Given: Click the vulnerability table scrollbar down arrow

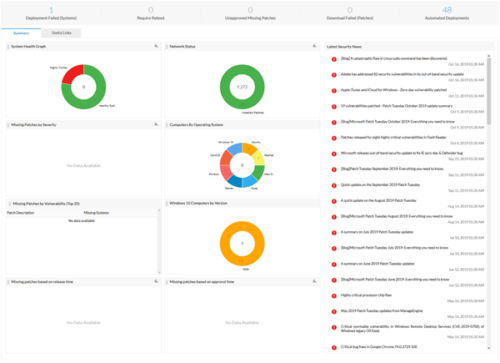Looking at the screenshot, I should (159, 272).
